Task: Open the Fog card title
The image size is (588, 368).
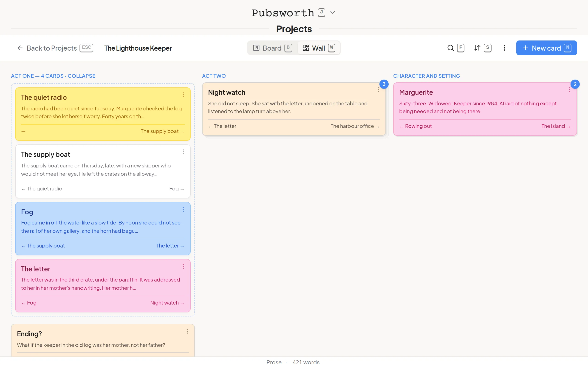Action: [x=27, y=212]
